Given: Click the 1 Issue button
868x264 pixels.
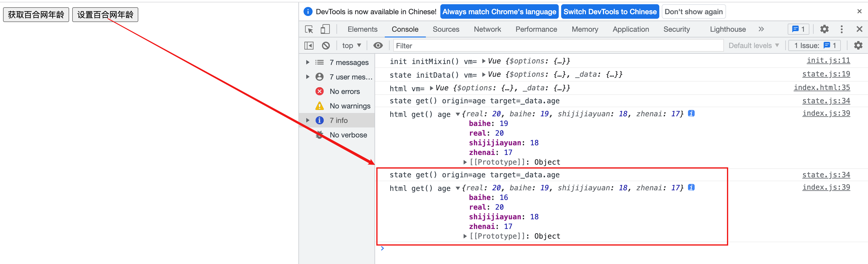Looking at the screenshot, I should pos(815,46).
